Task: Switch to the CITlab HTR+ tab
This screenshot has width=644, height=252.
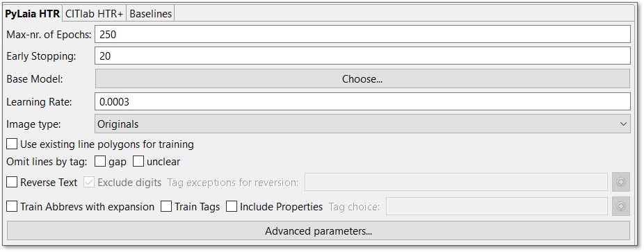Action: tap(94, 13)
